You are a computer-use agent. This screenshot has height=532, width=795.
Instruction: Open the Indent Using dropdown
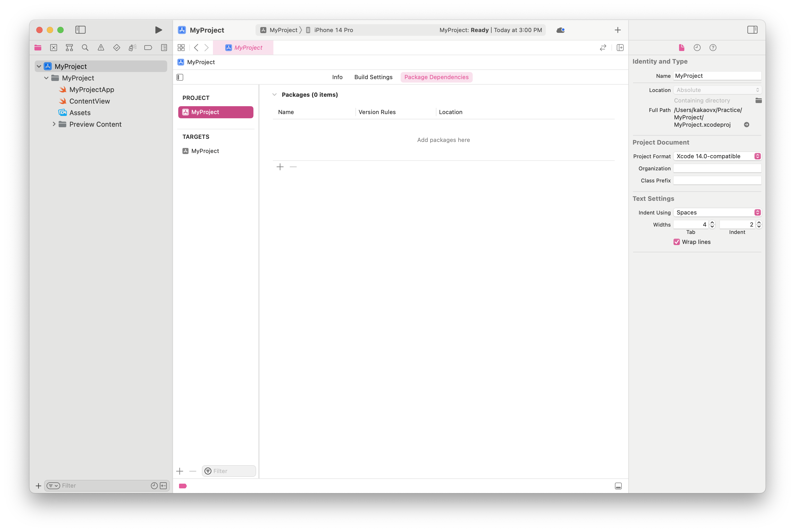717,212
